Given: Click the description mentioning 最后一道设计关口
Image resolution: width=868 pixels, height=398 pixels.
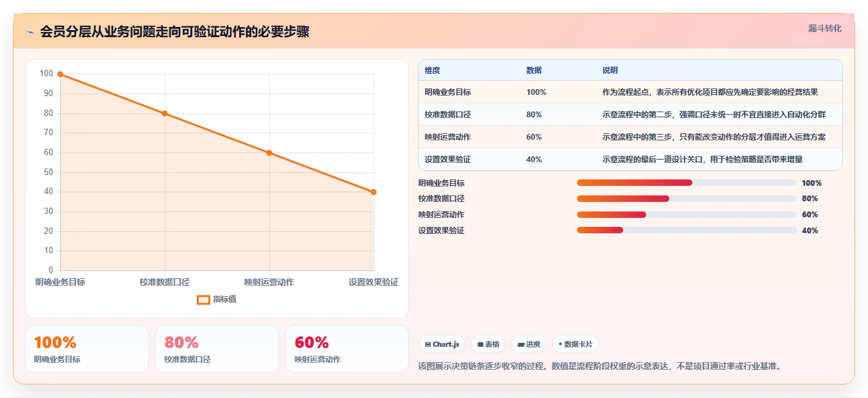Looking at the screenshot, I should tap(702, 160).
